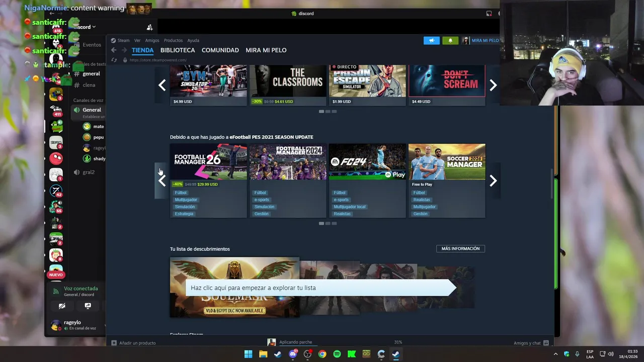Expand the Canales de voz category
The height and width of the screenshot is (362, 644).
(x=88, y=100)
